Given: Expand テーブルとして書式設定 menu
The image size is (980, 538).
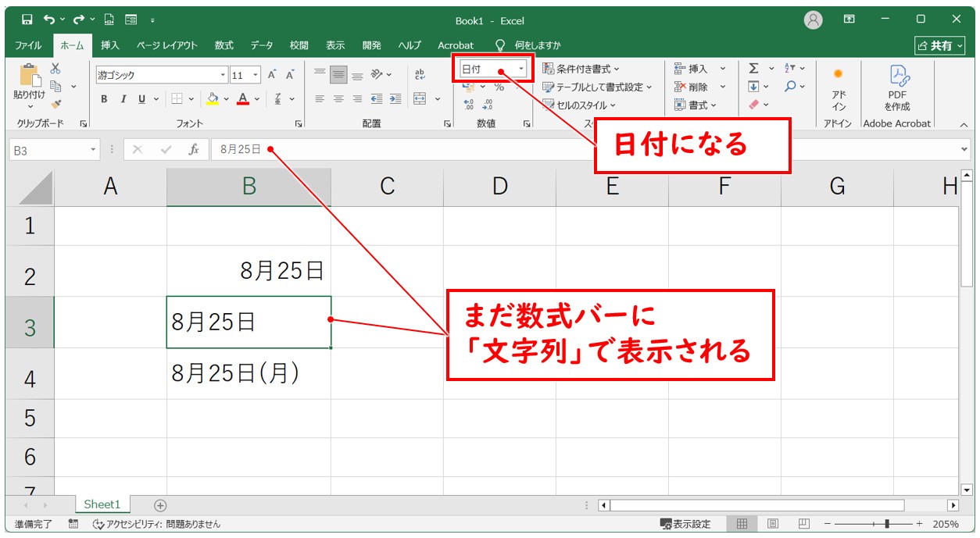Looking at the screenshot, I should 598,87.
